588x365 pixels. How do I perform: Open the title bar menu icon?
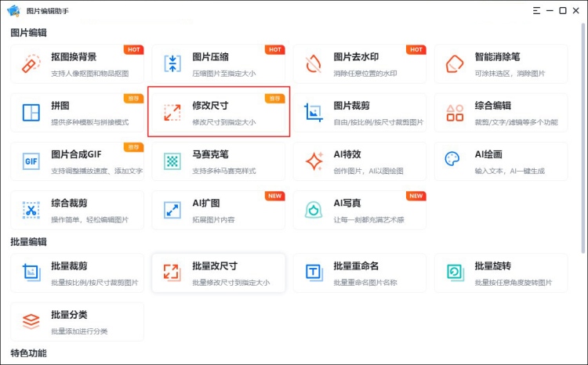536,10
